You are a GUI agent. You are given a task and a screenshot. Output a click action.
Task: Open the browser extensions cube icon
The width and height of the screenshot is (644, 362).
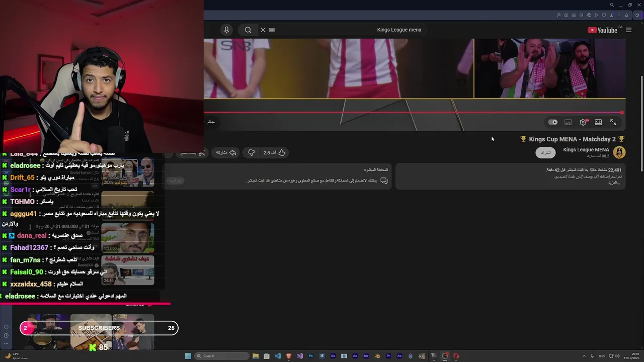point(637,15)
